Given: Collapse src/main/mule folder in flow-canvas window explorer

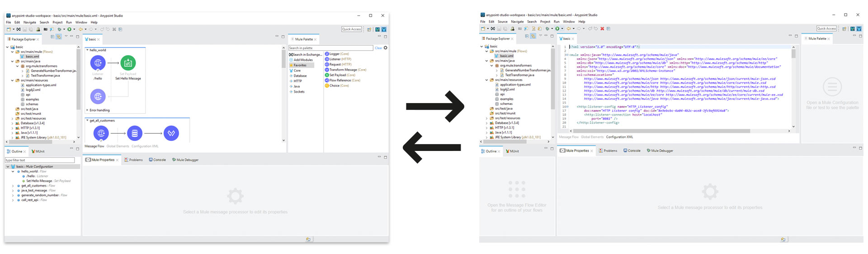Looking at the screenshot, I should point(12,52).
